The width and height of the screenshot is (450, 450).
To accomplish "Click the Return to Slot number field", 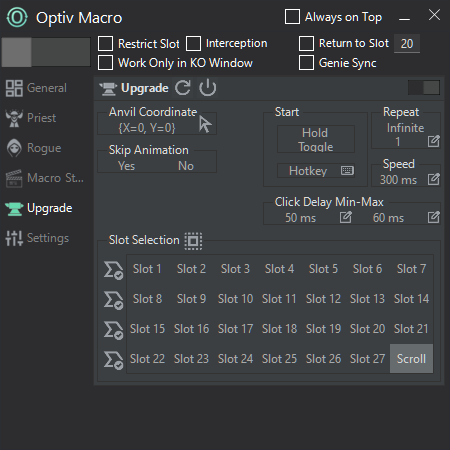I will click(407, 43).
